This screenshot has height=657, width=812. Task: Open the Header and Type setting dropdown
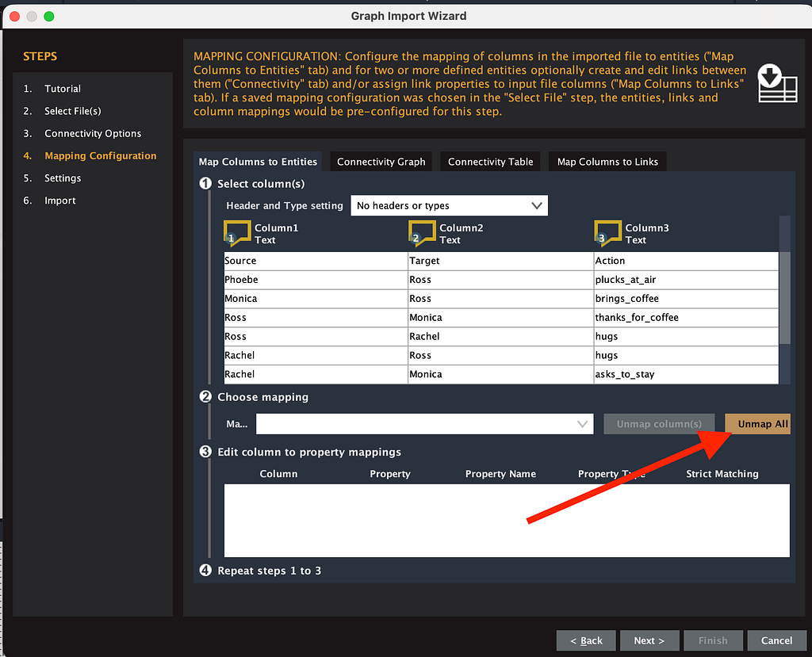[x=449, y=205]
